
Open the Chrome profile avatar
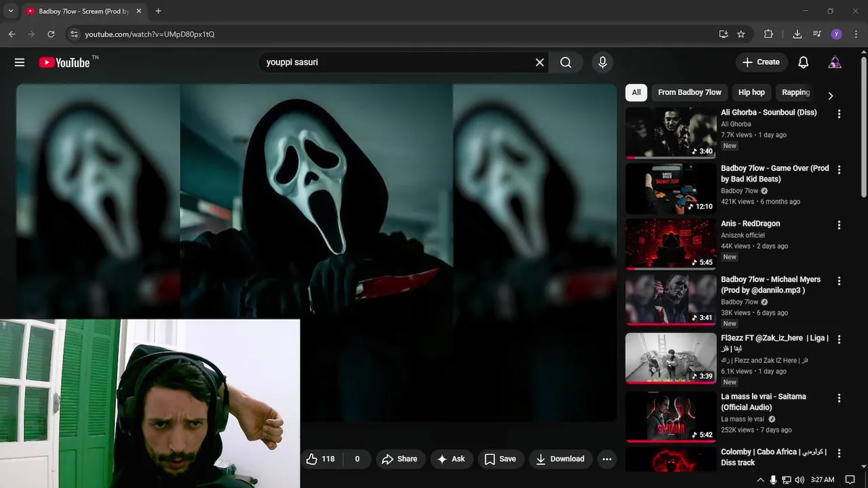(x=836, y=34)
